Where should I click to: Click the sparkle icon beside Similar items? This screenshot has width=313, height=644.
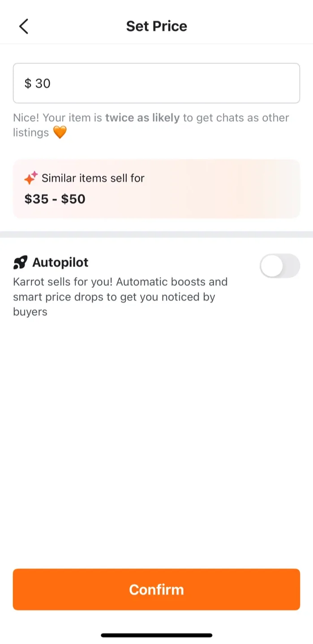tap(31, 178)
